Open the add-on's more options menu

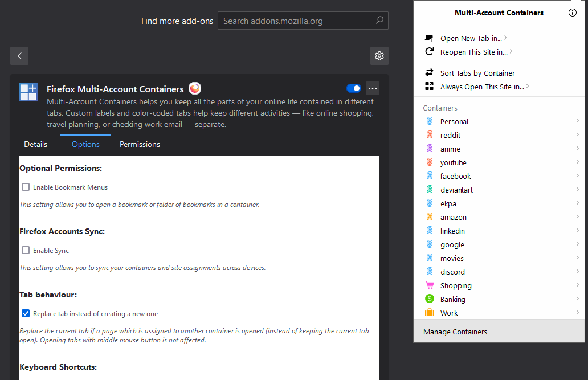[x=373, y=88]
